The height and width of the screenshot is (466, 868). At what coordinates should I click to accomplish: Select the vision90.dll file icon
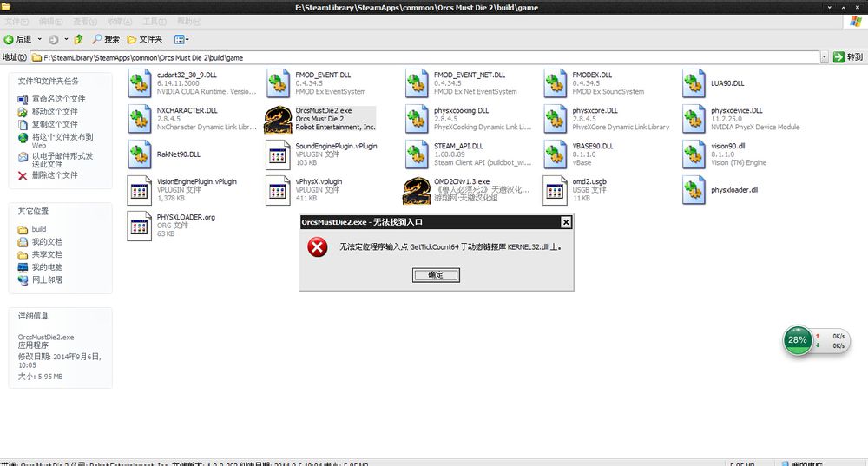[694, 154]
